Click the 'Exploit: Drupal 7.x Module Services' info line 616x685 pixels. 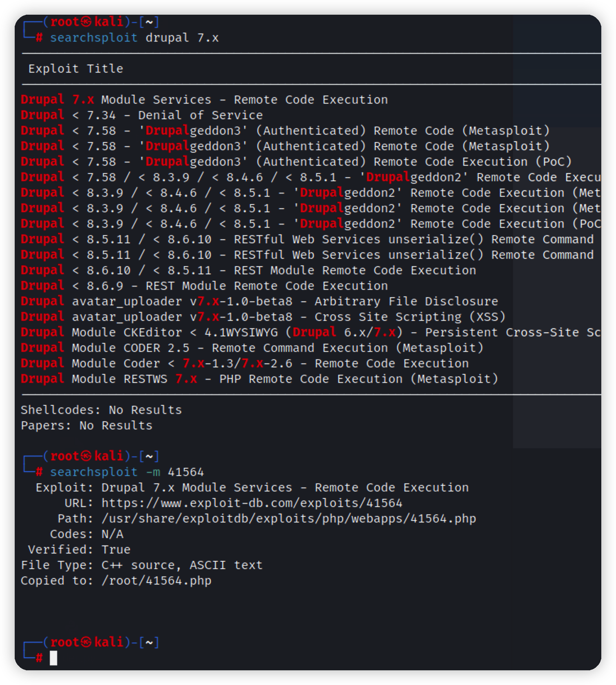252,487
